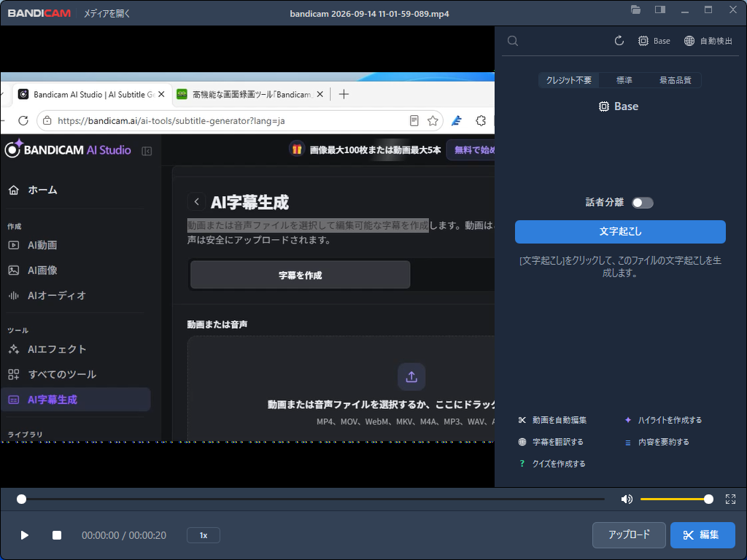Click the 無料で始め button

click(471, 150)
